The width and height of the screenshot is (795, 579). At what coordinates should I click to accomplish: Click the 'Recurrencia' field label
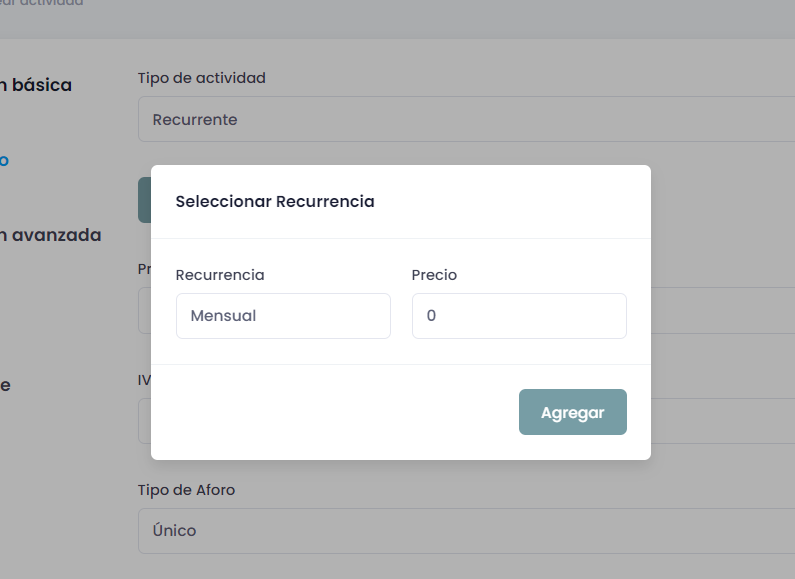point(220,274)
